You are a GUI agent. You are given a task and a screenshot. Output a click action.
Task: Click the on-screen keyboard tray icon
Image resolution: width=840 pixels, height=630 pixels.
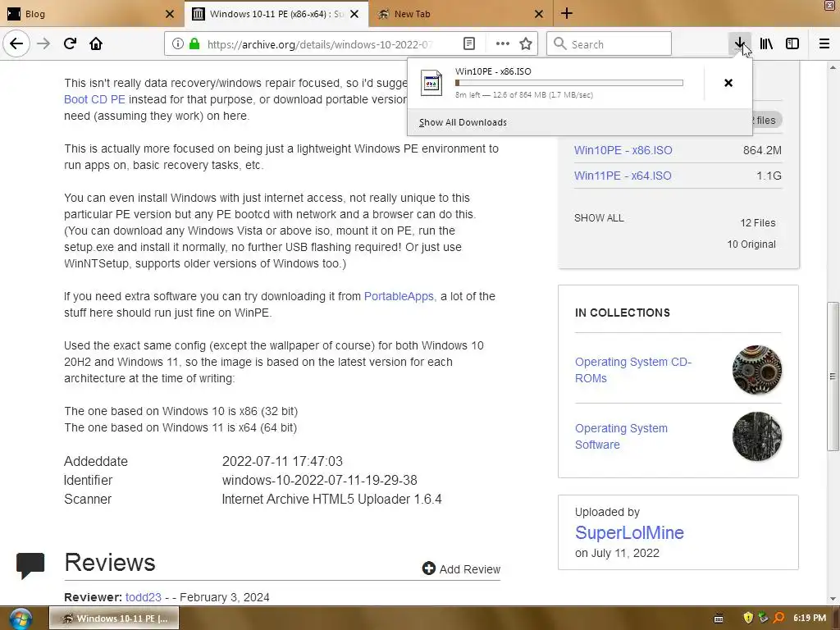pos(719,619)
